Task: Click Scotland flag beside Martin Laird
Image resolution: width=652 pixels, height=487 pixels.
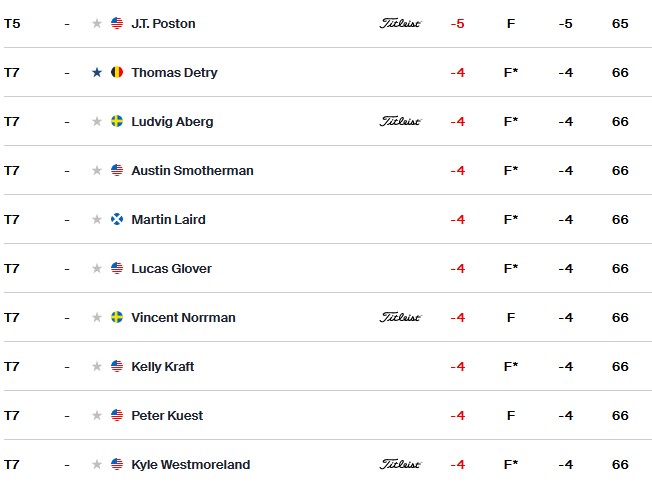Action: tap(117, 219)
